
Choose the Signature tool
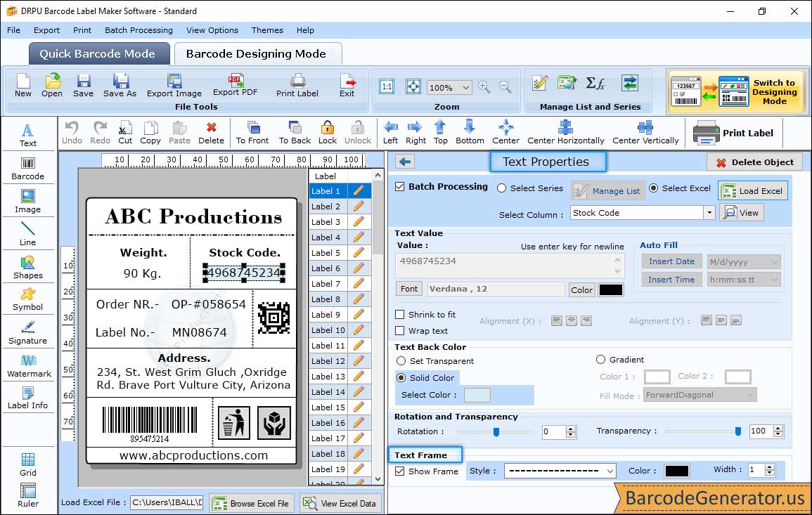[27, 332]
